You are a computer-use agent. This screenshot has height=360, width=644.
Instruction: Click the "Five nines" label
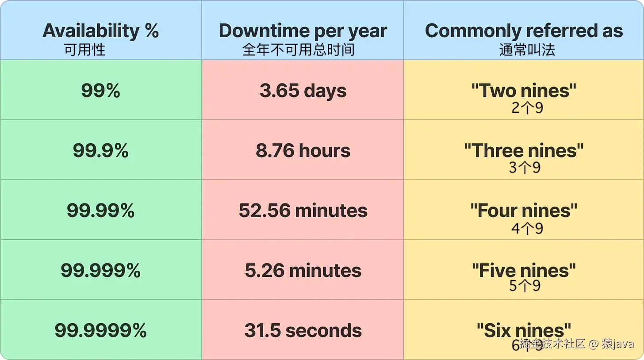[x=524, y=270]
